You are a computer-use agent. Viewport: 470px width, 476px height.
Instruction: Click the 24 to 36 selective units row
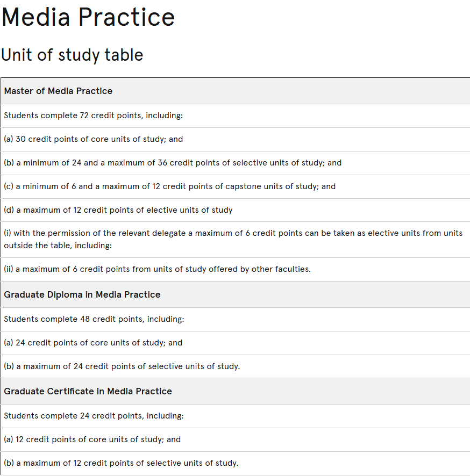[235, 163]
